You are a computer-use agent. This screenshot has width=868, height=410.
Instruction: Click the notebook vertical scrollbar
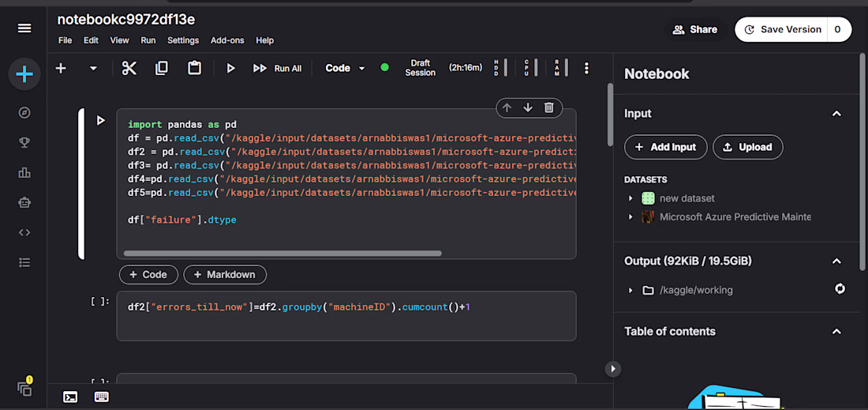point(609,115)
